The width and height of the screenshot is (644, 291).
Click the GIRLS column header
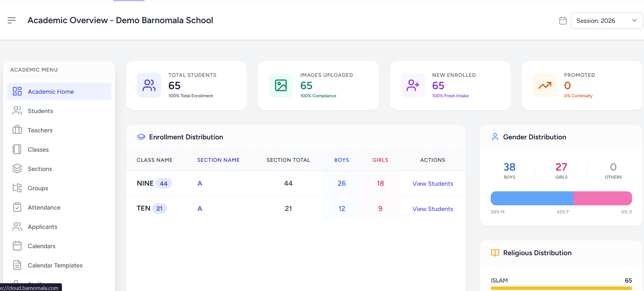point(380,160)
